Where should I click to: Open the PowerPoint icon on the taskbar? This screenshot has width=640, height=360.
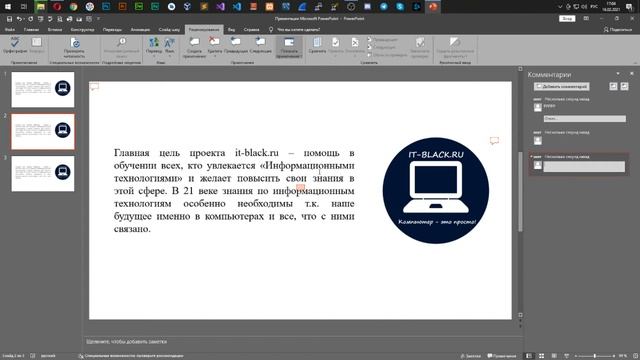pos(433,7)
